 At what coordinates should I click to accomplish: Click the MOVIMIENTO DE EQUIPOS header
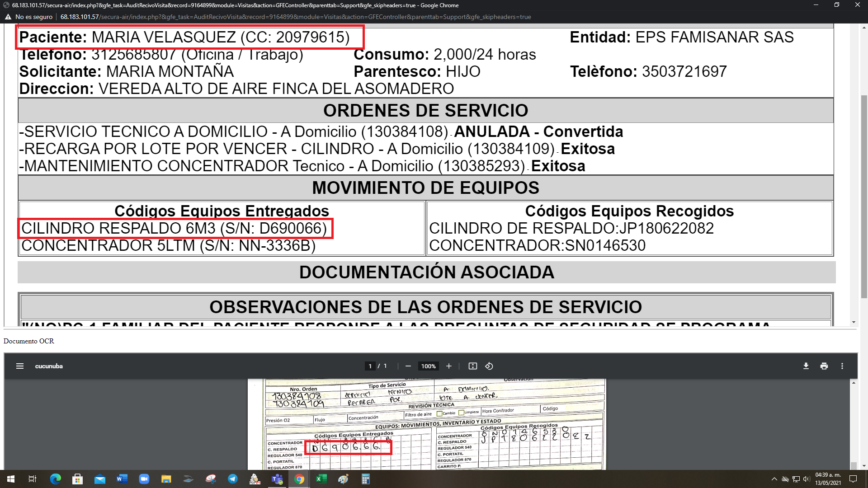pyautogui.click(x=426, y=188)
